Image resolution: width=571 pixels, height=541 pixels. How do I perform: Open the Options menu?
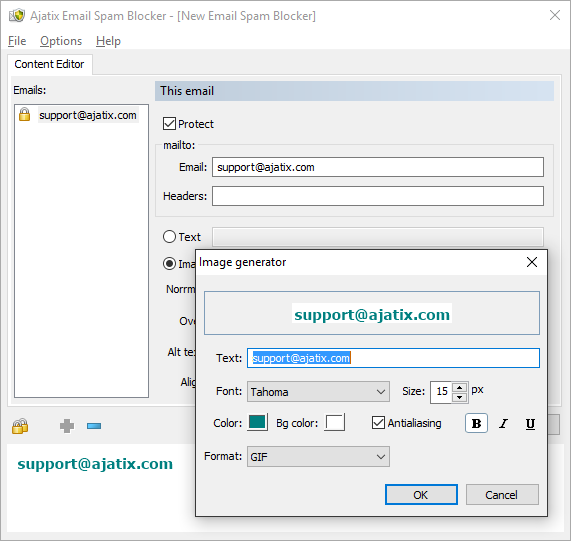(x=61, y=41)
